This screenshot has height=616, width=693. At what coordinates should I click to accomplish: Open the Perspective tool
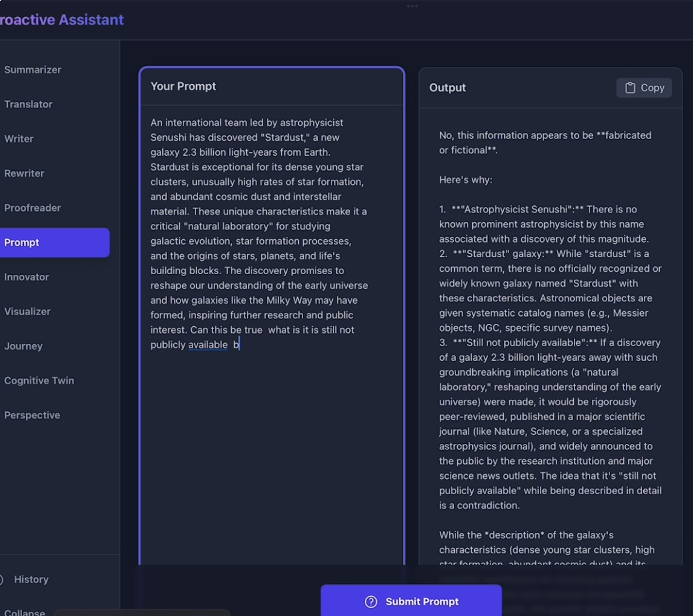tap(32, 416)
